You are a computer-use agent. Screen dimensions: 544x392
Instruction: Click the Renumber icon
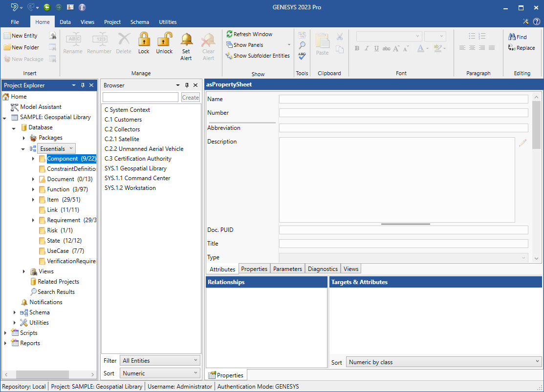[x=99, y=39]
